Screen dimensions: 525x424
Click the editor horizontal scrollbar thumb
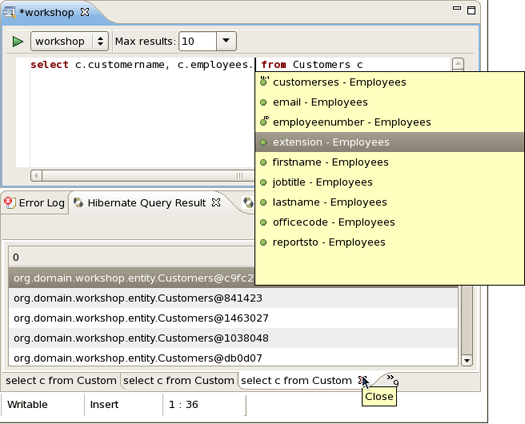148,175
